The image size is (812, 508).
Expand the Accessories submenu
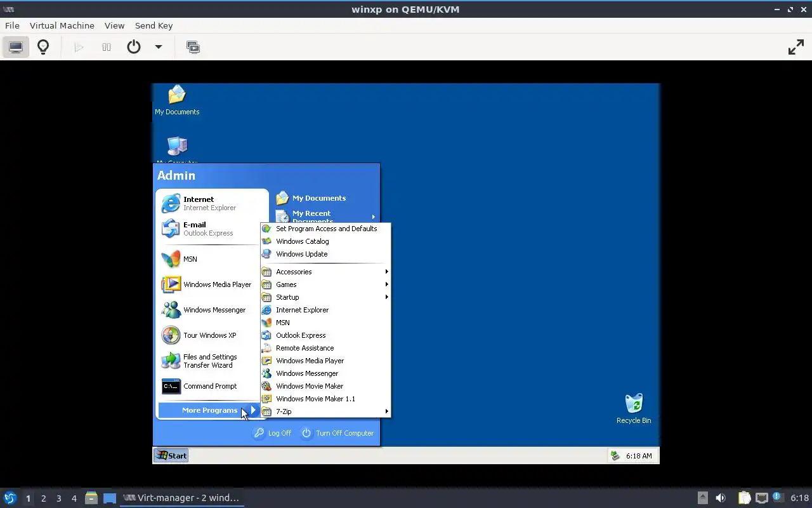[x=325, y=272]
